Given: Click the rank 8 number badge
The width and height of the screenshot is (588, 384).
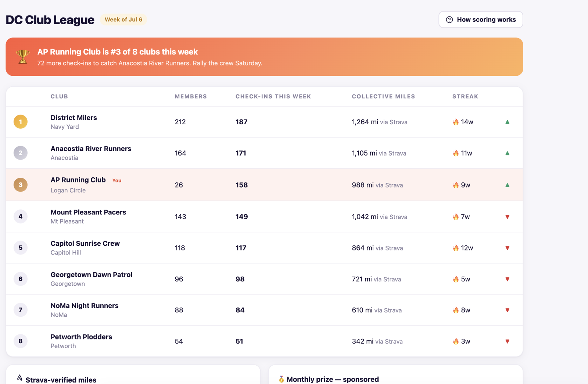Looking at the screenshot, I should point(21,341).
